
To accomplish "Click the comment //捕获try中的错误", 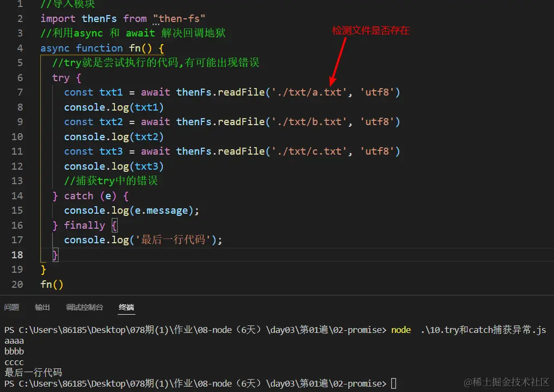I will point(111,181).
